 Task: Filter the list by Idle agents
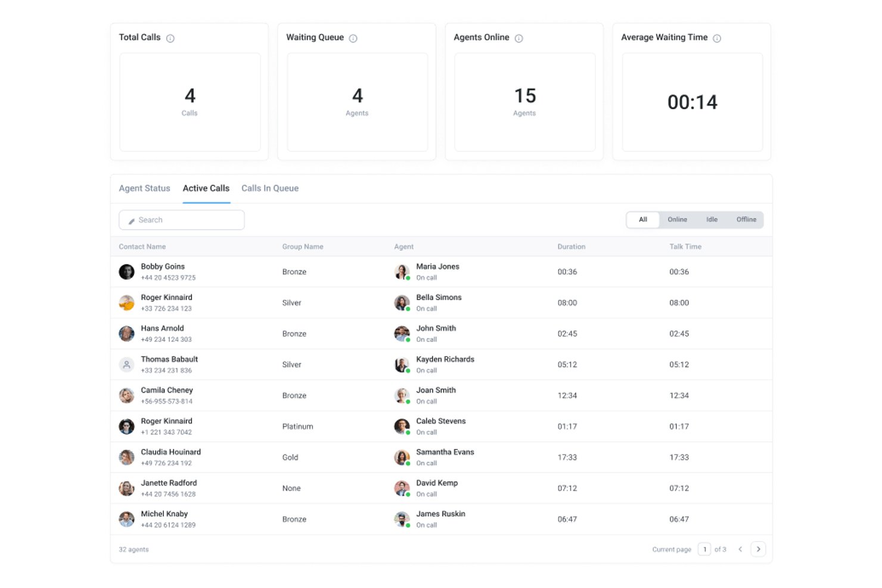click(712, 220)
